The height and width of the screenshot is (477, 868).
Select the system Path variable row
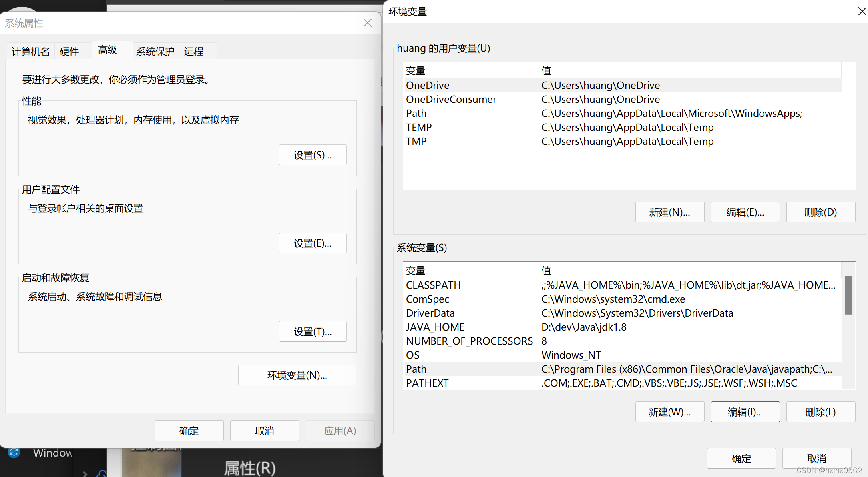623,369
